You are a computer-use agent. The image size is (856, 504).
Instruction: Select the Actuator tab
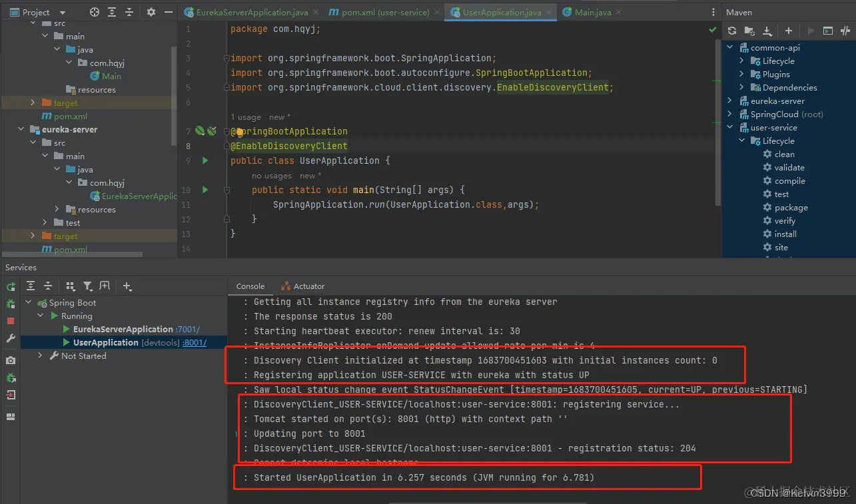pyautogui.click(x=303, y=286)
